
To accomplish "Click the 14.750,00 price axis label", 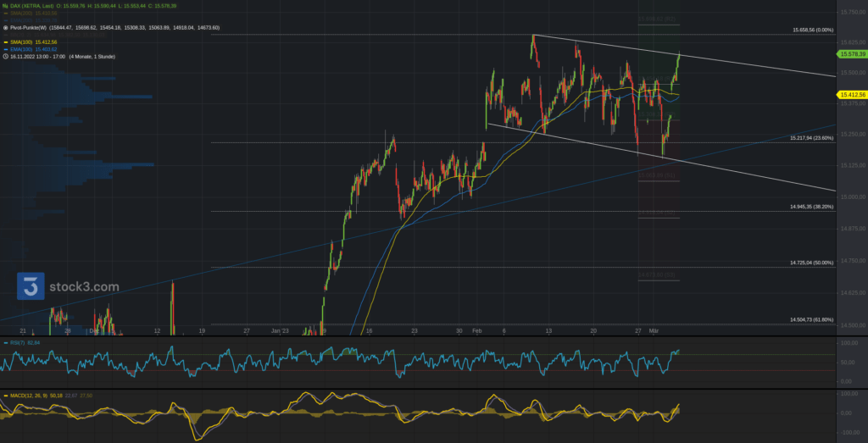I will (853, 260).
